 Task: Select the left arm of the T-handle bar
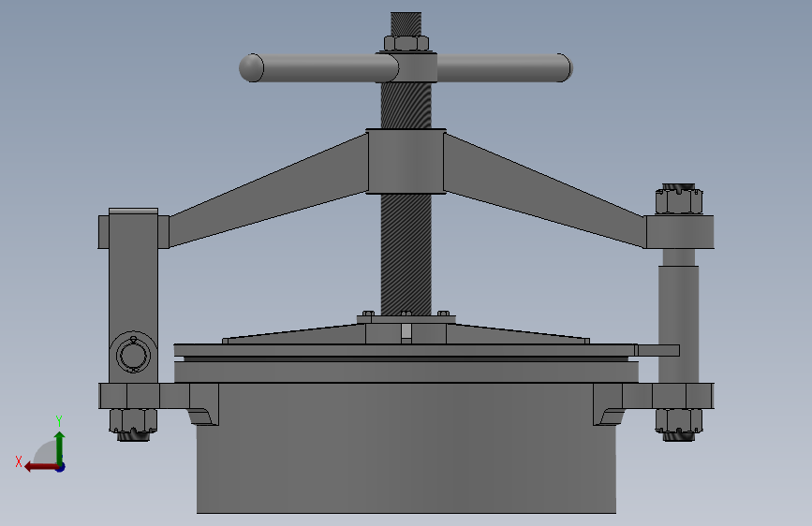(318, 67)
